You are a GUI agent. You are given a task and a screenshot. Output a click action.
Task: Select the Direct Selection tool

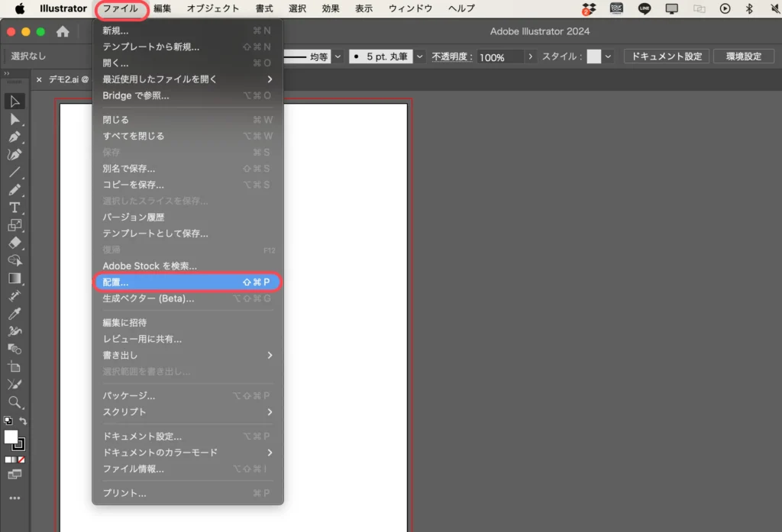[15, 119]
